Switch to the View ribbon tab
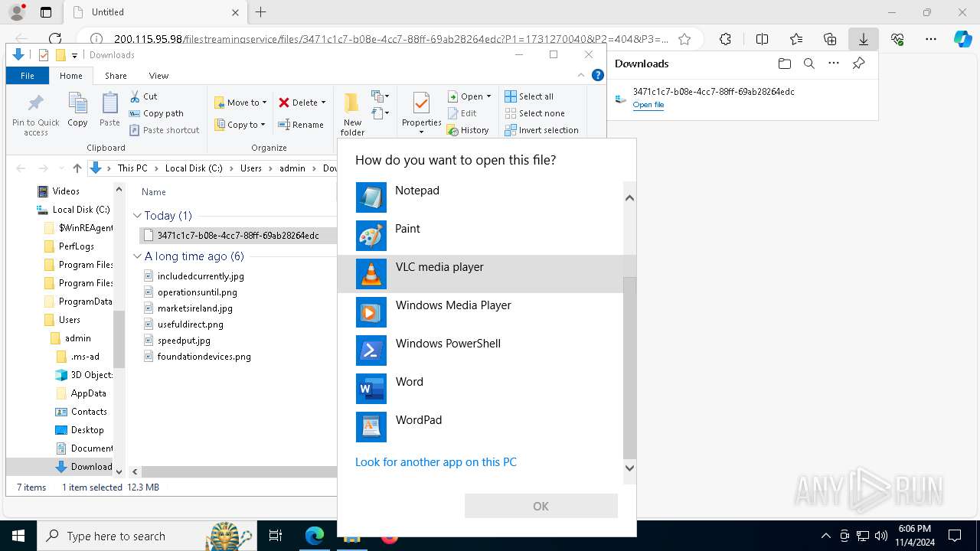 click(158, 76)
